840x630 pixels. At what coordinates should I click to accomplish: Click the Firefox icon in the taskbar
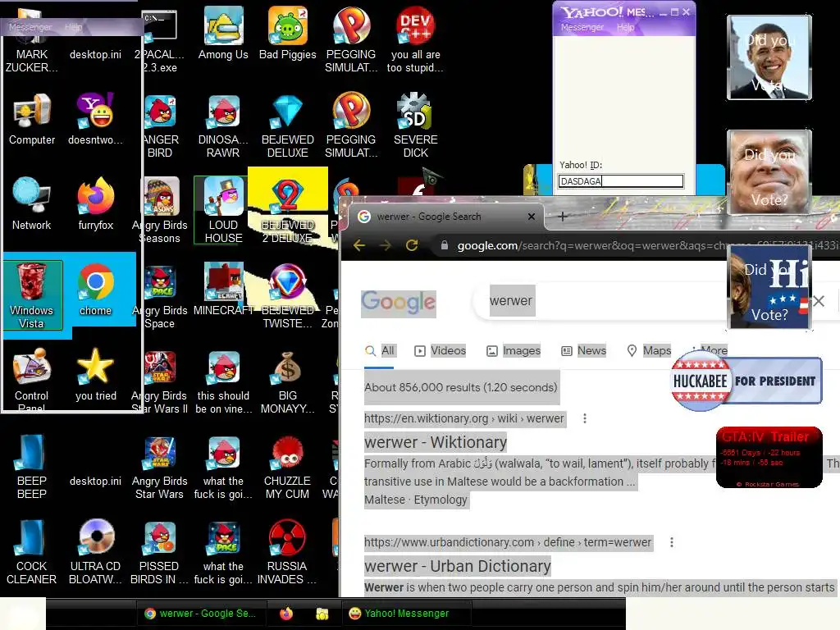click(286, 614)
